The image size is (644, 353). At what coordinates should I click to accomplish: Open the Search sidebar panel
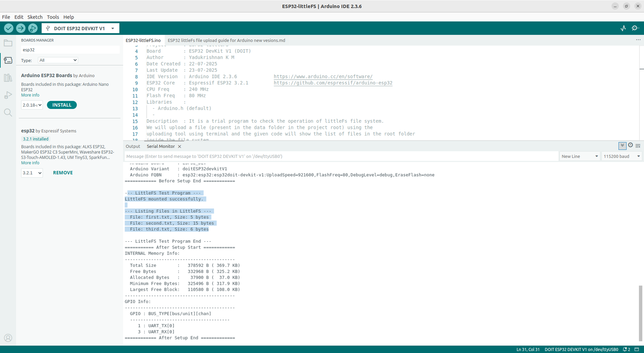[x=8, y=113]
